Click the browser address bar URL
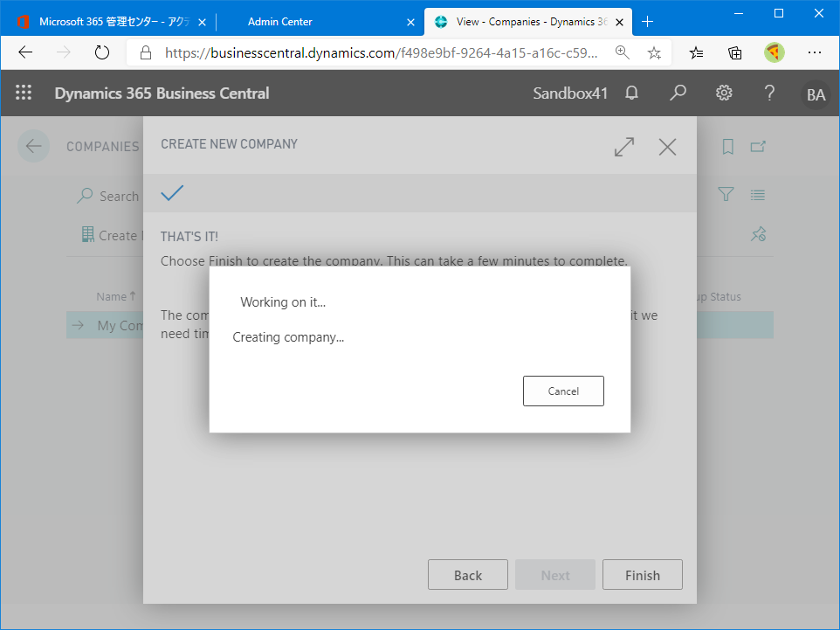The image size is (840, 630). coord(381,52)
